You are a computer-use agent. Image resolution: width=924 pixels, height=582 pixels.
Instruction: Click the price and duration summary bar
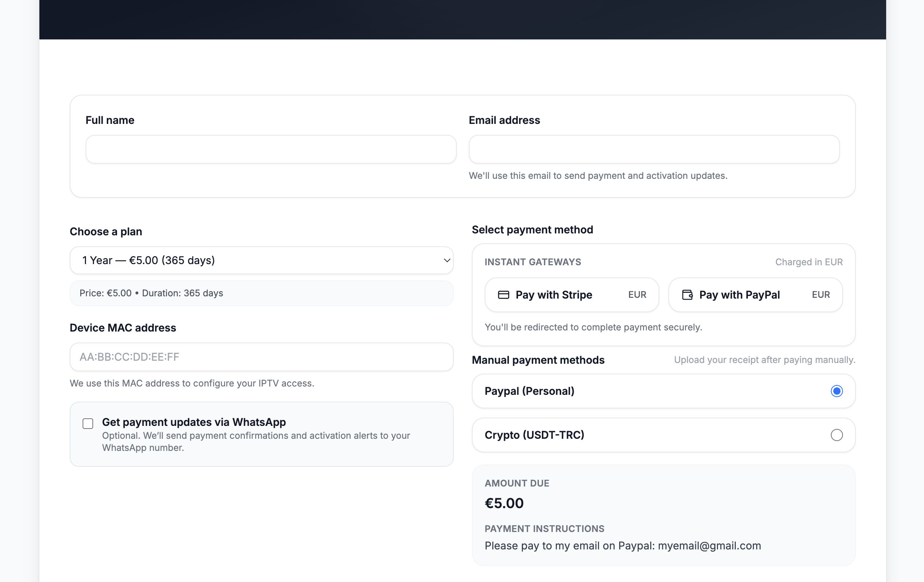pyautogui.click(x=261, y=293)
